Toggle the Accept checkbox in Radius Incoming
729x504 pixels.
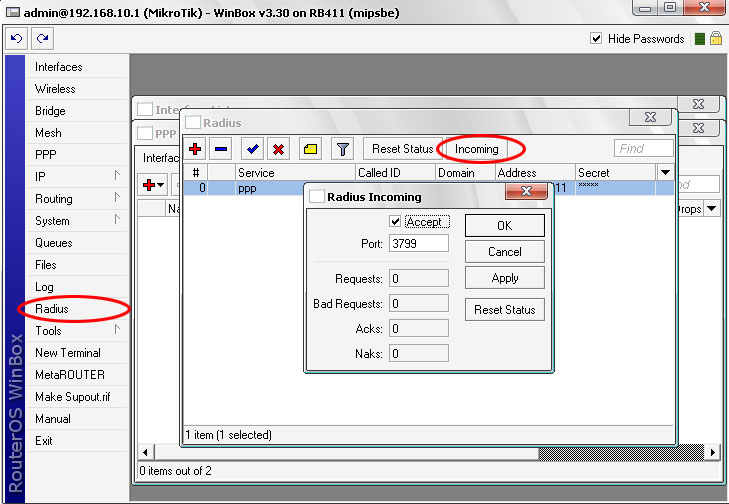tap(395, 221)
